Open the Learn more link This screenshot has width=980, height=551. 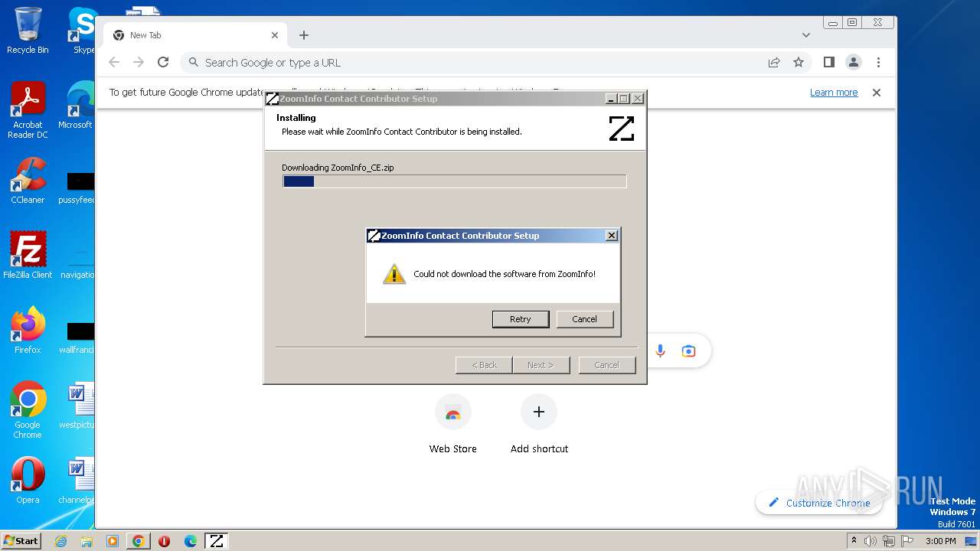coord(834,93)
